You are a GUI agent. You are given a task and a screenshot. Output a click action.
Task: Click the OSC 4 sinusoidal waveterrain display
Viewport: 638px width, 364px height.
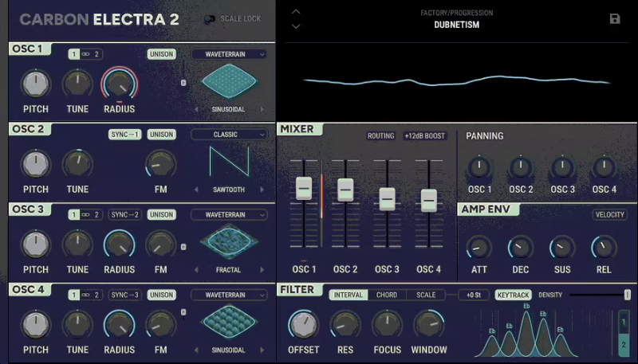pyautogui.click(x=229, y=322)
